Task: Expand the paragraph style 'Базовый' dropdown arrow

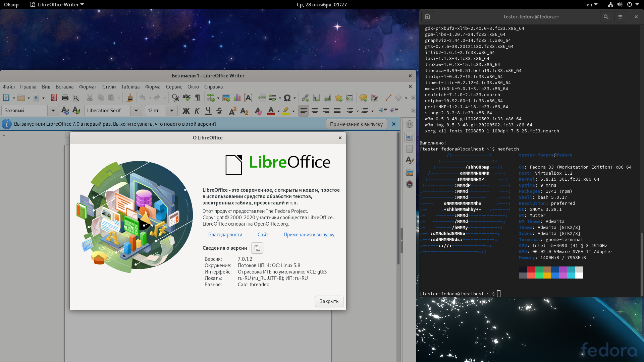Action: pos(53,111)
